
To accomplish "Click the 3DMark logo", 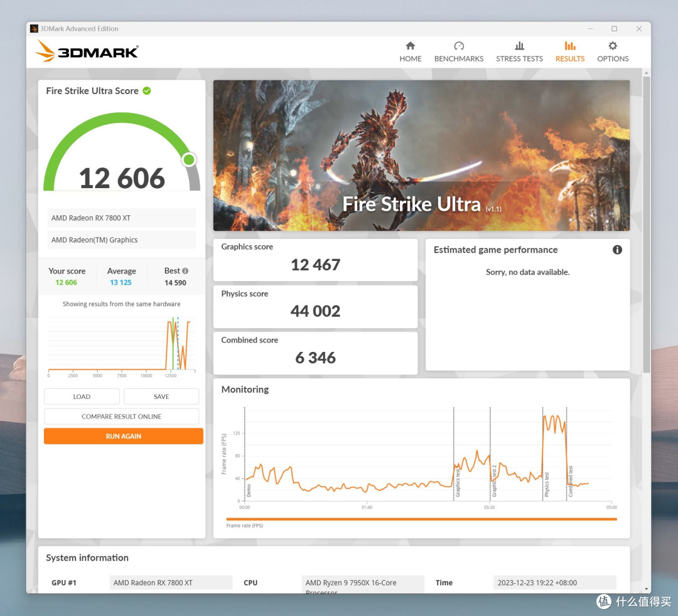I will click(87, 51).
